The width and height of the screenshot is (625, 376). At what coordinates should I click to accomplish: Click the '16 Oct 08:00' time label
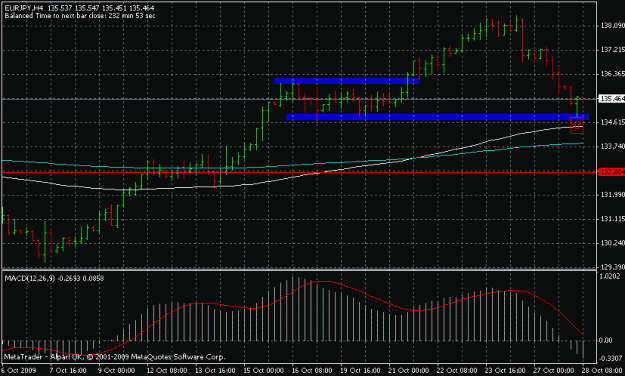coord(312,370)
